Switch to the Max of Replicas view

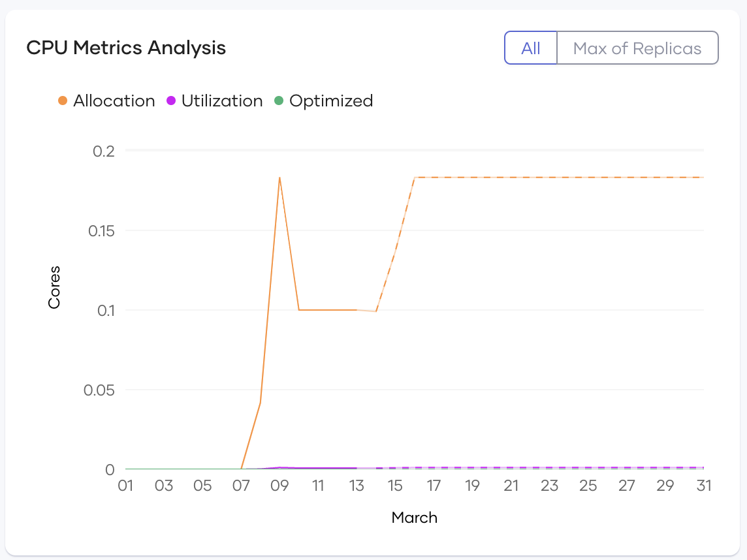coord(638,48)
